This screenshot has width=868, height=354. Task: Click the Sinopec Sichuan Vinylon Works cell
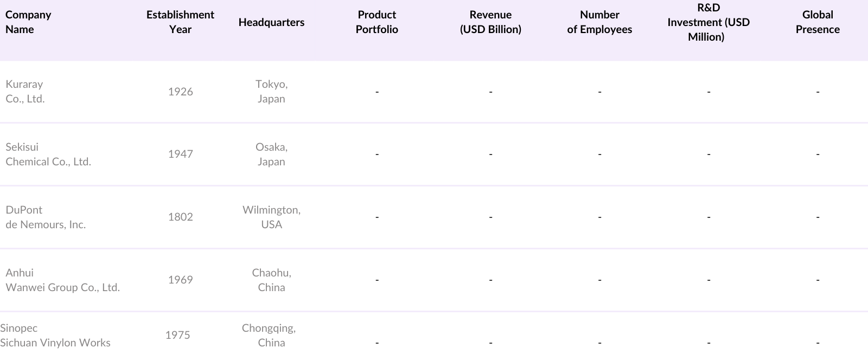[x=55, y=336]
